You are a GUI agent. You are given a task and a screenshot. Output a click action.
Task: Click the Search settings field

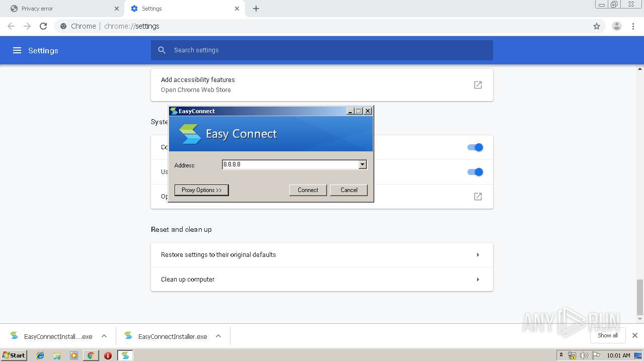click(322, 50)
